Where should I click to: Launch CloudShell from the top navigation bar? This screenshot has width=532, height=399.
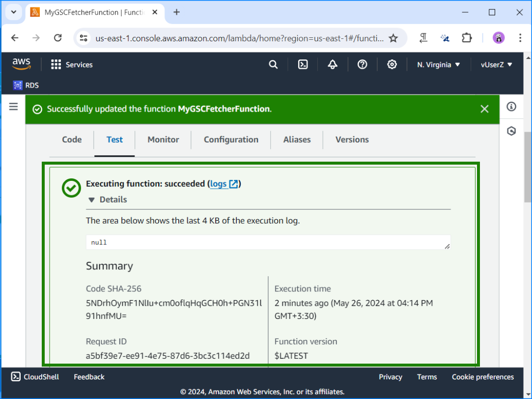click(x=34, y=377)
